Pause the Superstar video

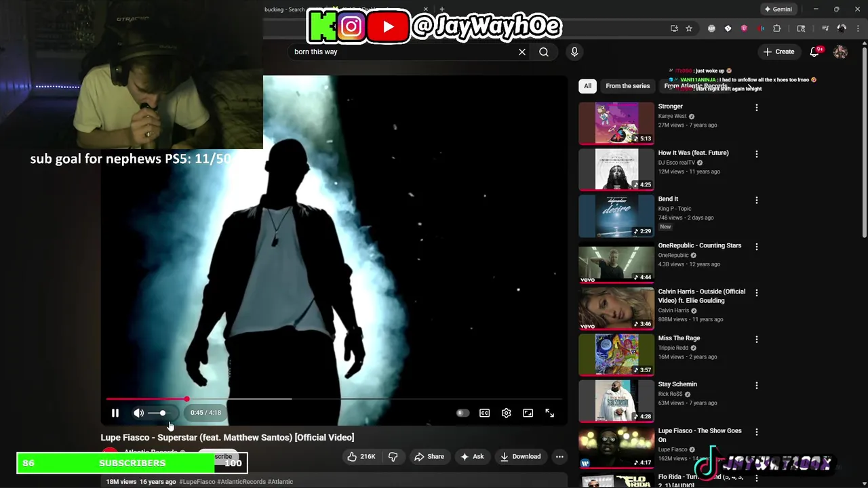point(115,413)
